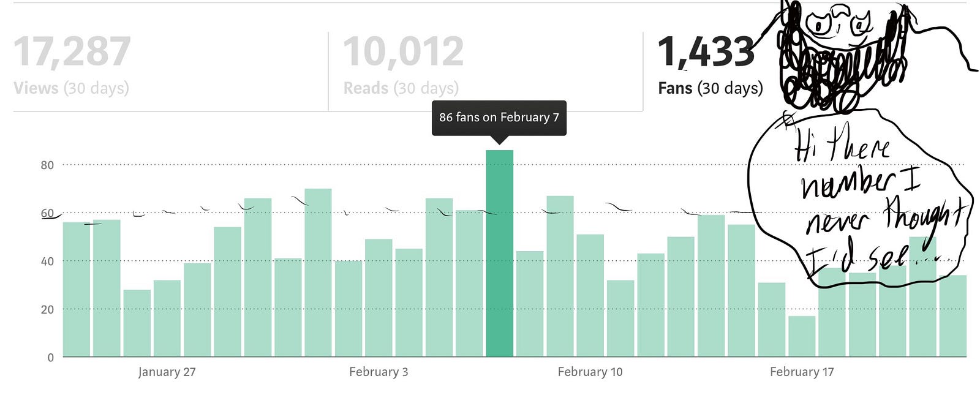Select the Views (30 days) stats tab
This screenshot has width=980, height=395.
tap(170, 71)
